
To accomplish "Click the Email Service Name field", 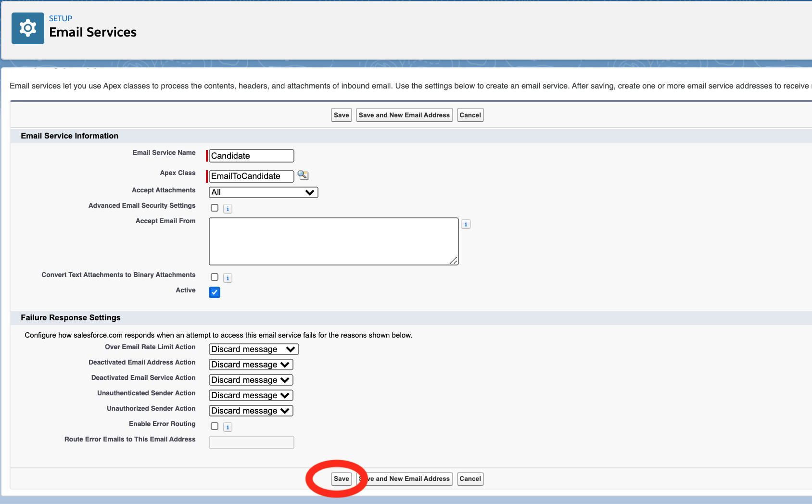I will pos(251,156).
